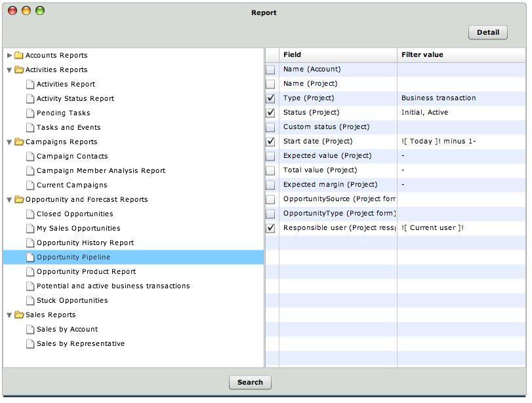Edit the Business transaction filter value
Image resolution: width=532 pixels, height=403 pixels.
coord(461,98)
